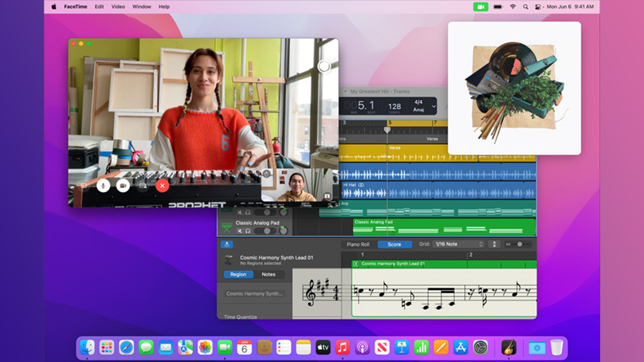The width and height of the screenshot is (644, 362).
Task: Solo the track above Classic Analog Pad
Action: [248, 213]
